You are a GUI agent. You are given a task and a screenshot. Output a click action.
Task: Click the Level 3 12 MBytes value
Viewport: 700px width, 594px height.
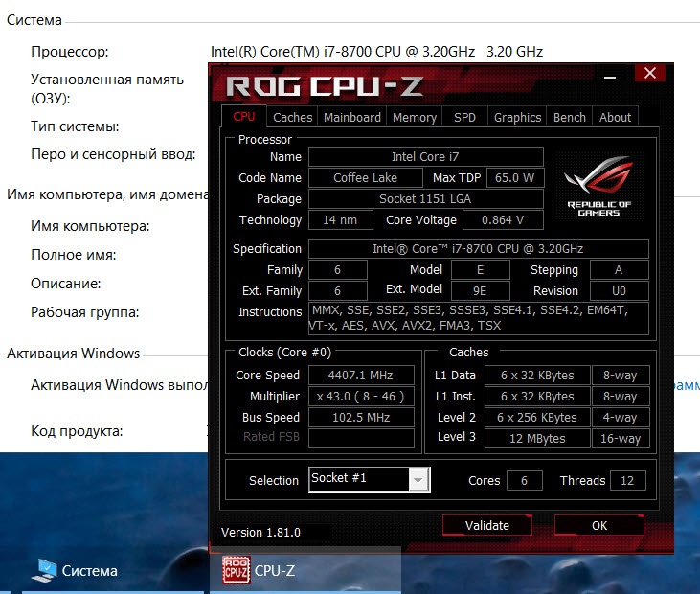537,438
